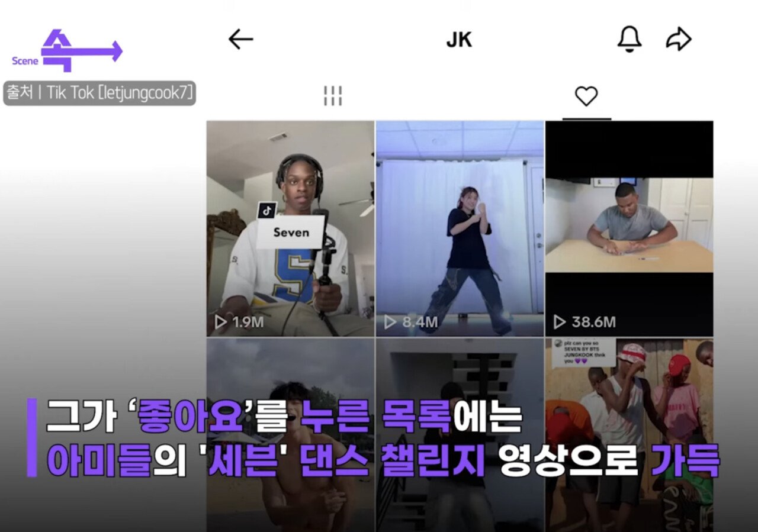Viewport: 758px width, 532px height.
Task: Open the Seven microphone video with 1.9M views
Action: (290, 228)
